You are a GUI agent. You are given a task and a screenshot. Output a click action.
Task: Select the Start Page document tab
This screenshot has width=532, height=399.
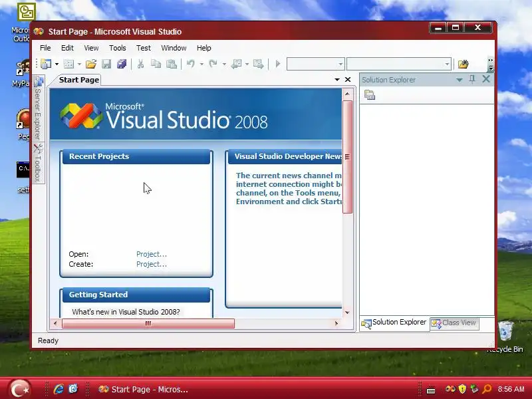(78, 80)
